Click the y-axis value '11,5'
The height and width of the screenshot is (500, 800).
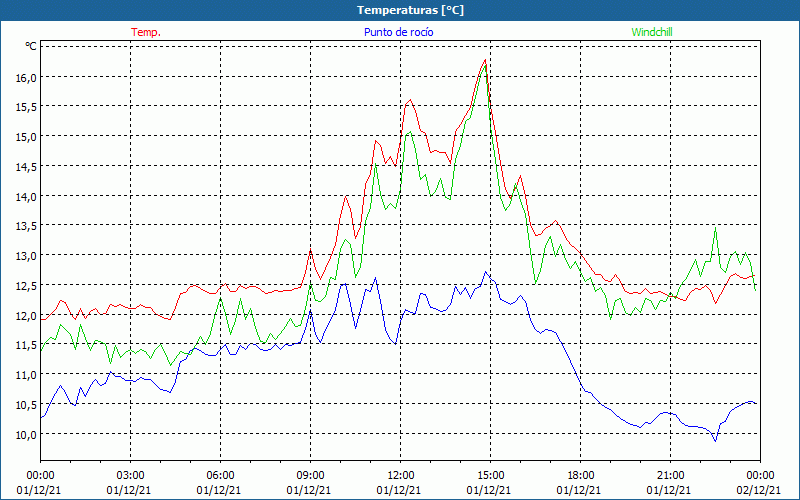coord(27,345)
